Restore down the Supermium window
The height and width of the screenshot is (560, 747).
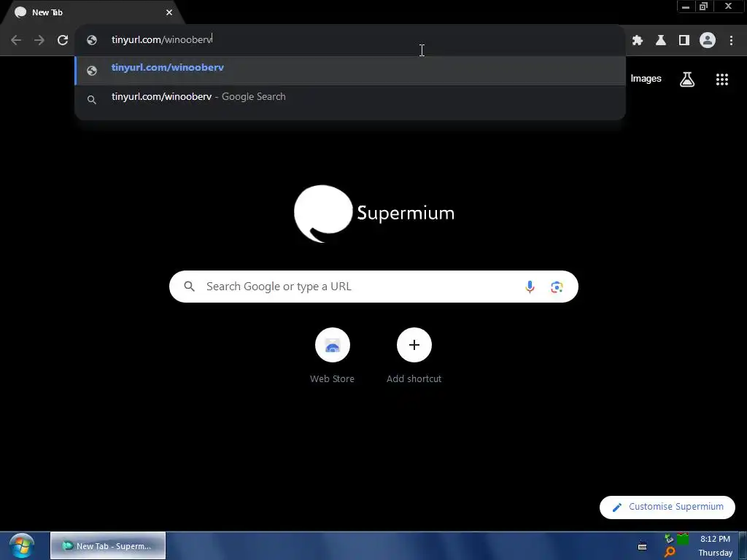[704, 7]
